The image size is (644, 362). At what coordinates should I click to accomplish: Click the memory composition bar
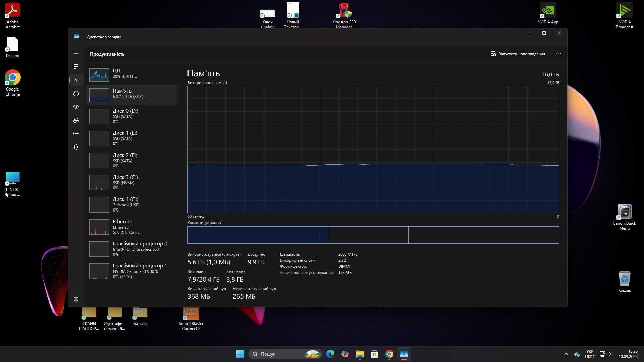coord(373,235)
